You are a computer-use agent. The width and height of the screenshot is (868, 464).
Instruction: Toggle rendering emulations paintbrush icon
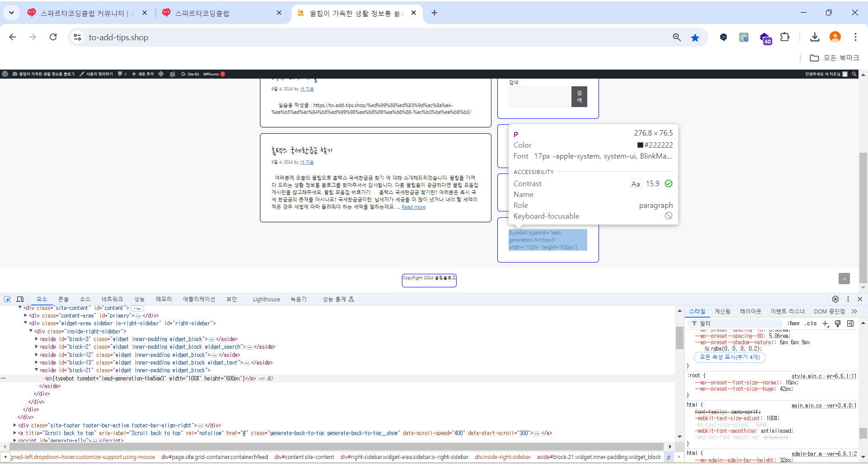[x=838, y=323]
